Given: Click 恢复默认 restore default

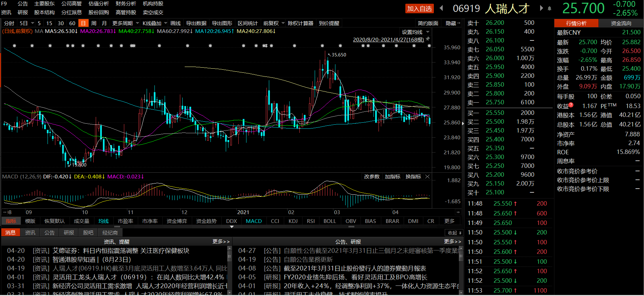Looking at the screenshot, I should [x=54, y=221].
